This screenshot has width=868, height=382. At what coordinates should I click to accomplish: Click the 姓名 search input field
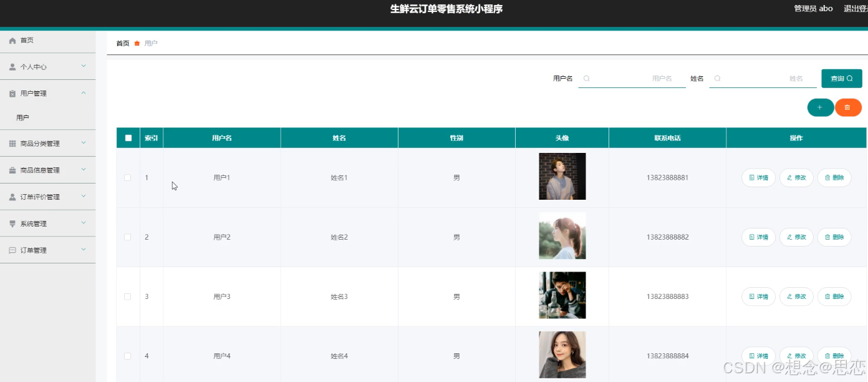tap(763, 79)
